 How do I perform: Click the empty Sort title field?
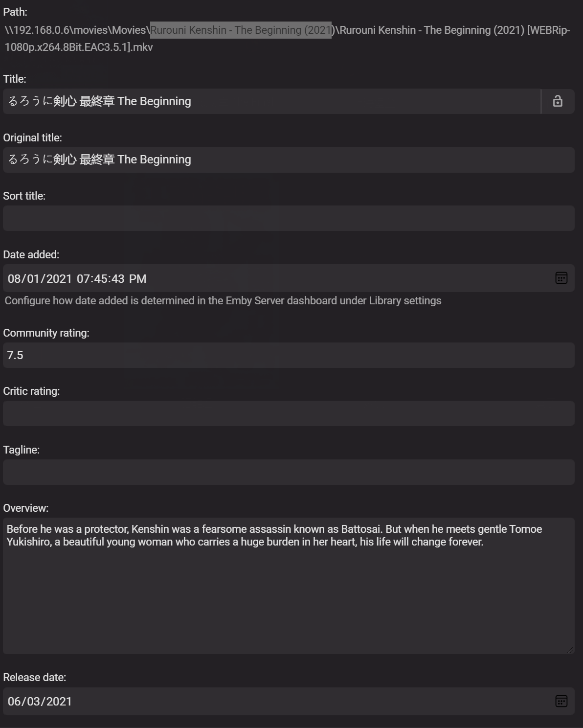click(x=289, y=218)
